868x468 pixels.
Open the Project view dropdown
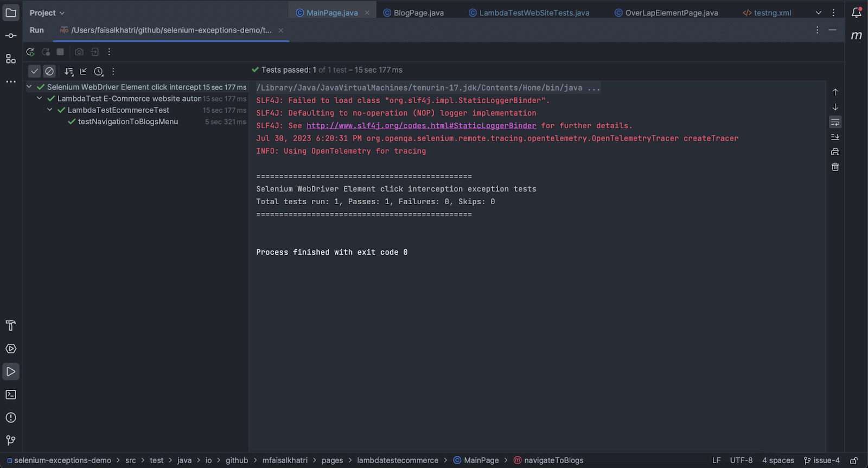[47, 13]
